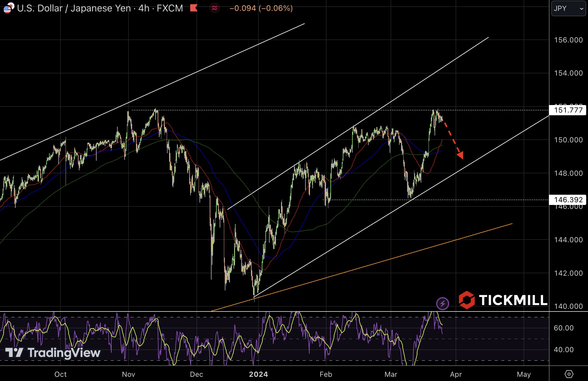Click the 151.777 price label on the axis
Screen dimensions: 588x381
[568, 110]
